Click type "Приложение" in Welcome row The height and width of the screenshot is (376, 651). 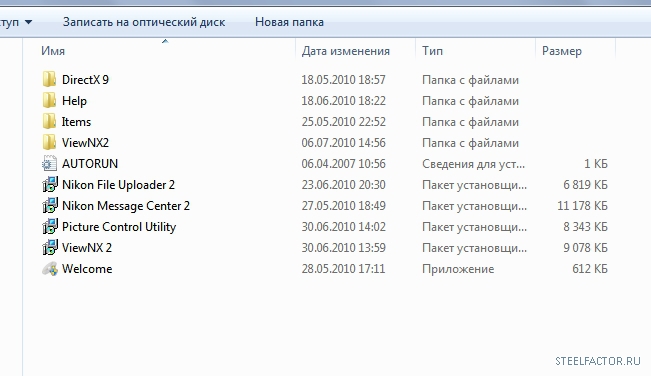coord(458,269)
